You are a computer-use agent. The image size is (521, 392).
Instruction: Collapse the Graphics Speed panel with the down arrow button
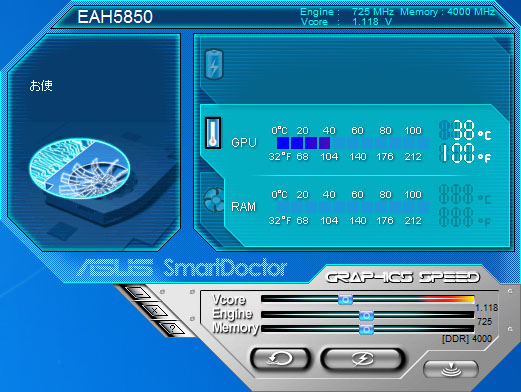(x=451, y=369)
